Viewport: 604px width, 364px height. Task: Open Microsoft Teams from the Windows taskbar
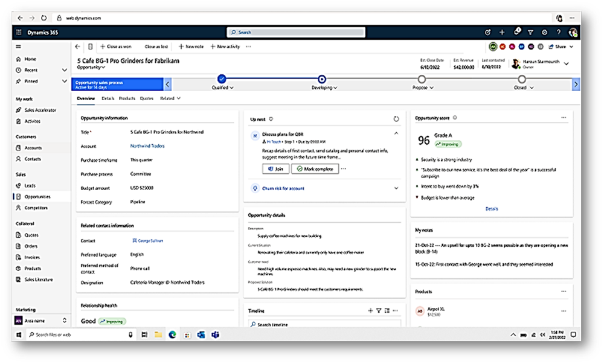pos(214,334)
